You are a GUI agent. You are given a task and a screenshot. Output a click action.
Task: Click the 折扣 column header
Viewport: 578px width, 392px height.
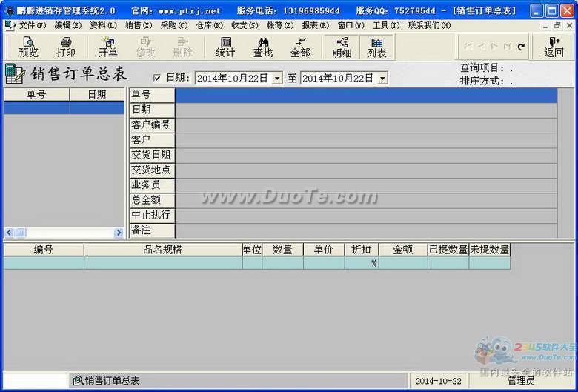click(x=362, y=250)
